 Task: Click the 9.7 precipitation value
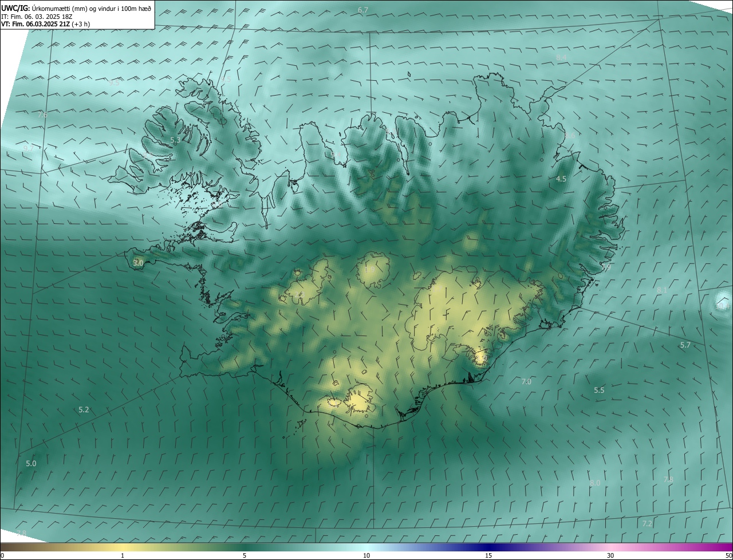coord(28,148)
